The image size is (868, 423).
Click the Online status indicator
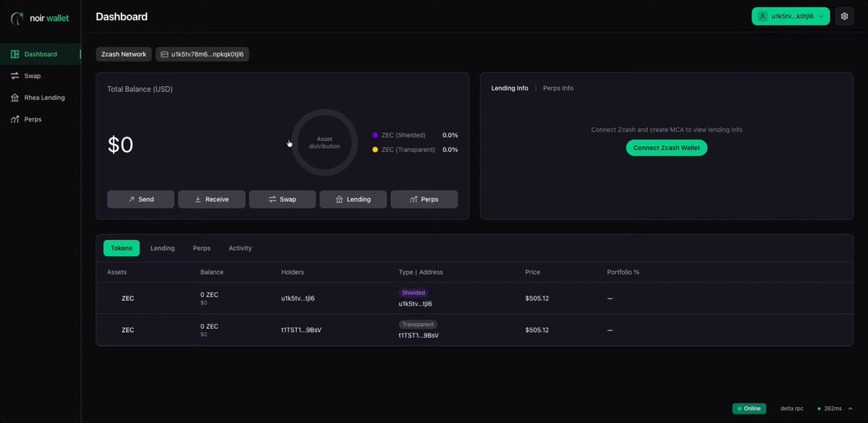pos(749,409)
